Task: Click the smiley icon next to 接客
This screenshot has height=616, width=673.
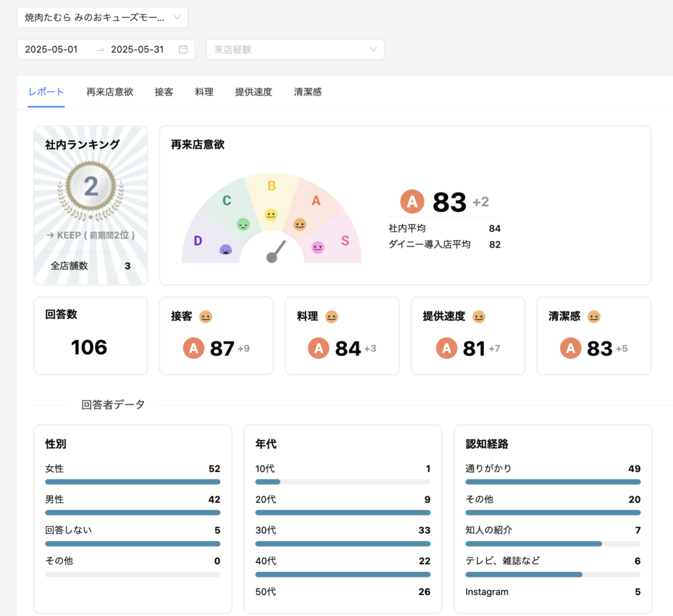Action: point(206,317)
